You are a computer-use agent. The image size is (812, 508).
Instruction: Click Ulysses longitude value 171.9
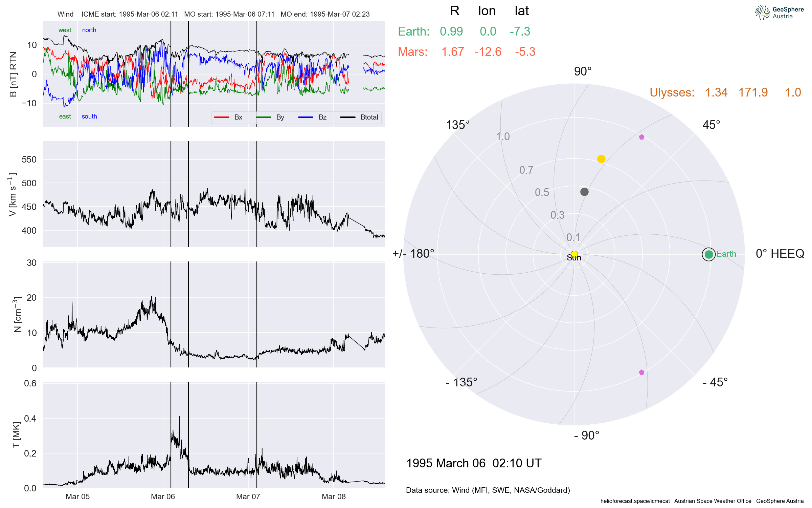pyautogui.click(x=753, y=92)
